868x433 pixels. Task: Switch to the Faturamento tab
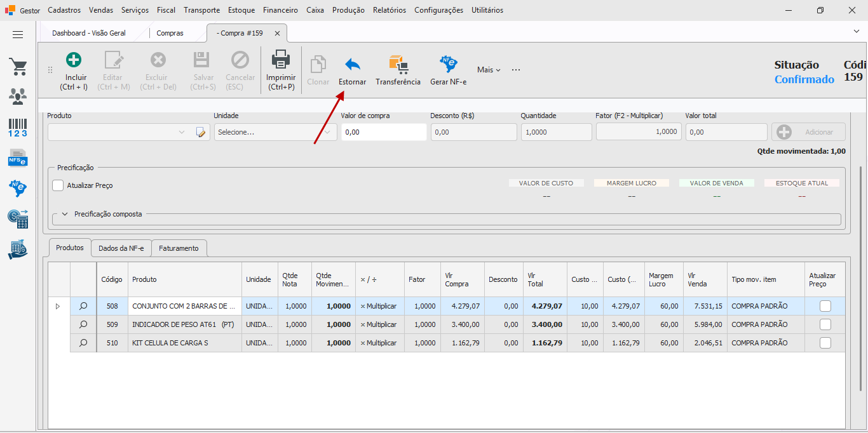pos(179,248)
